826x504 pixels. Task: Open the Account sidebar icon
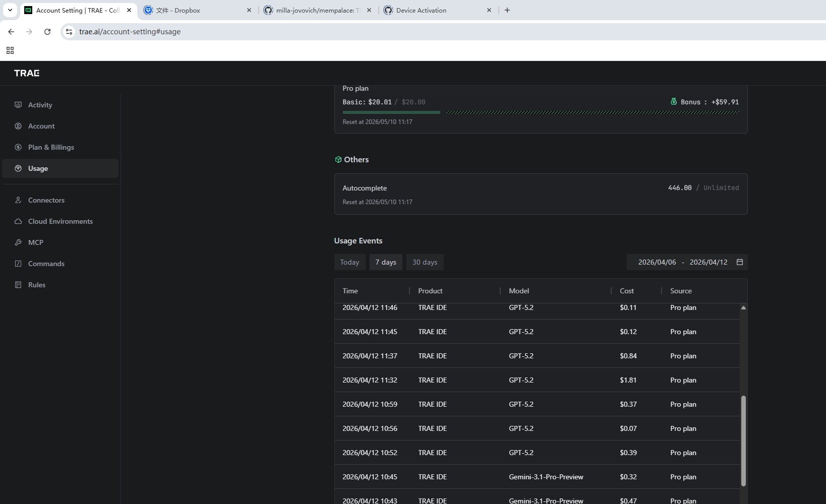coord(18,126)
